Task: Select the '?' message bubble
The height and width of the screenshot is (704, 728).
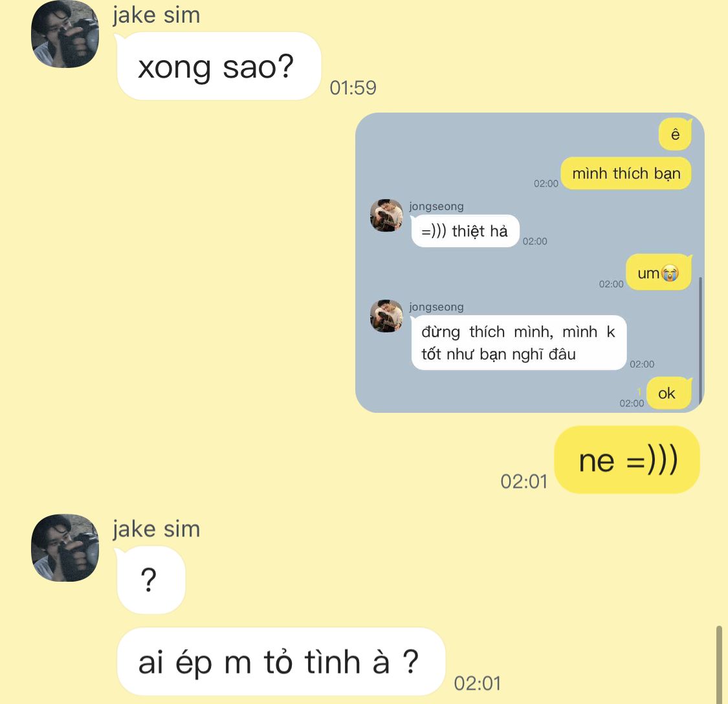Action: pos(151,580)
